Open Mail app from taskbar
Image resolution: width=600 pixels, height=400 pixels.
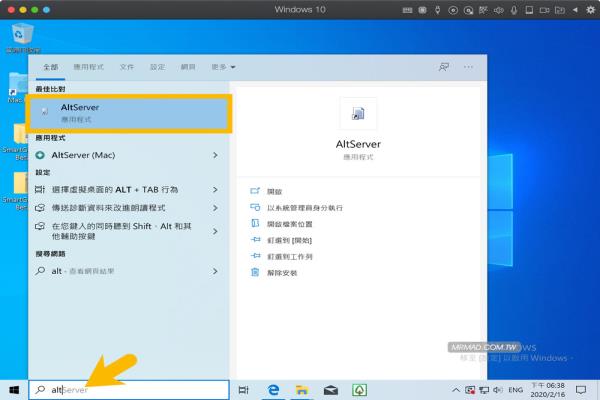click(x=331, y=390)
